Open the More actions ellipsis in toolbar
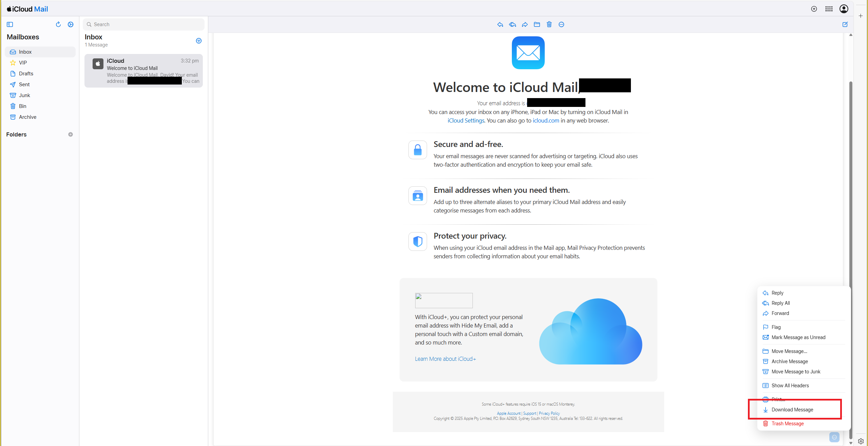The height and width of the screenshot is (446, 868). 561,24
